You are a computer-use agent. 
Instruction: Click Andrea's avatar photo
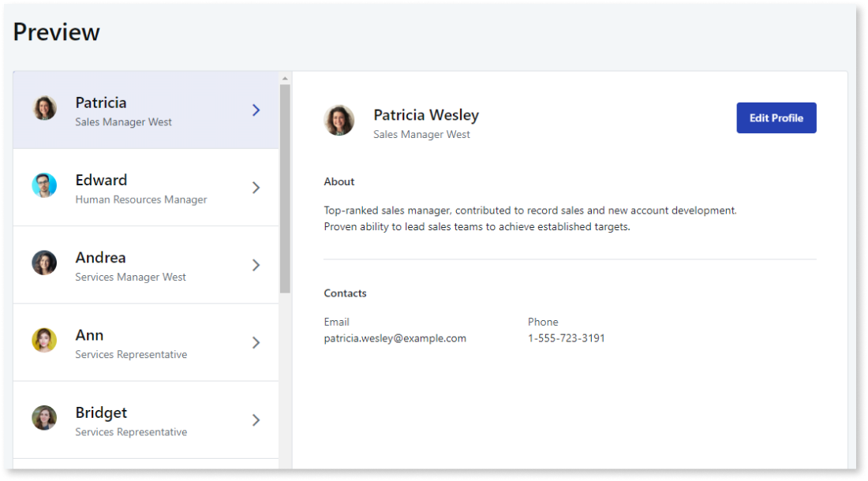44,263
